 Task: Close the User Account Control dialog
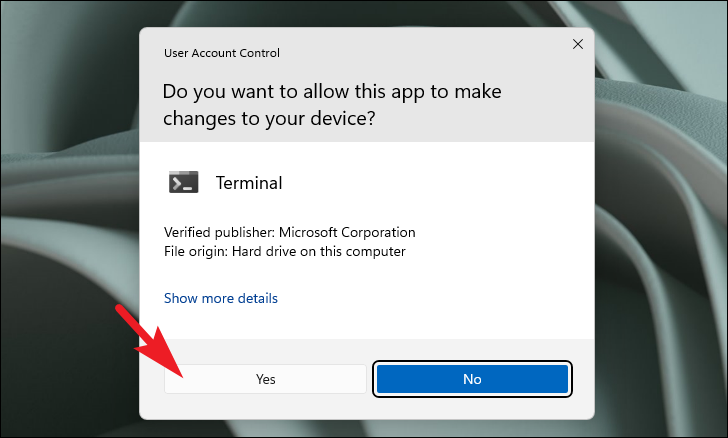(x=578, y=44)
